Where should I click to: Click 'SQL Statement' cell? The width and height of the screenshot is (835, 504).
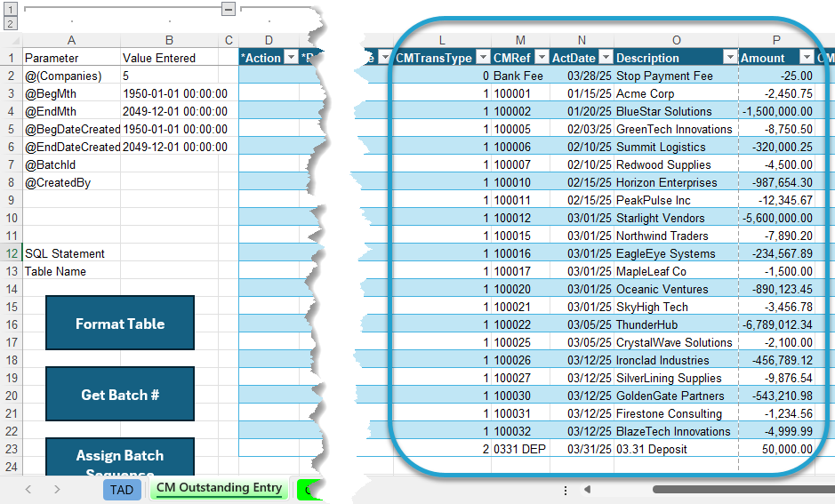(x=71, y=253)
